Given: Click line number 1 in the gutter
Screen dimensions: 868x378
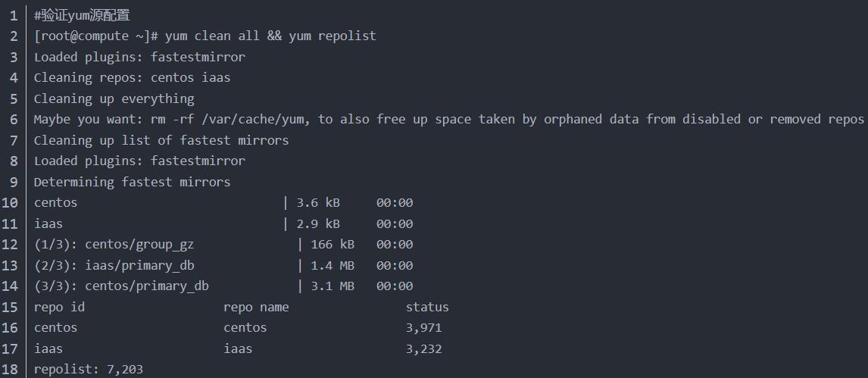Looking at the screenshot, I should [x=14, y=15].
